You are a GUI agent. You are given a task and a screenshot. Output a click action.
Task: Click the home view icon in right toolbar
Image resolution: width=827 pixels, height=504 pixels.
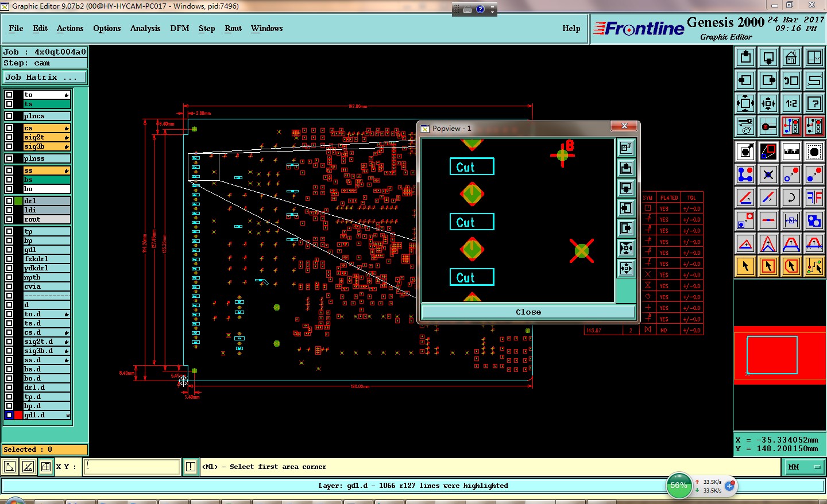tap(791, 57)
